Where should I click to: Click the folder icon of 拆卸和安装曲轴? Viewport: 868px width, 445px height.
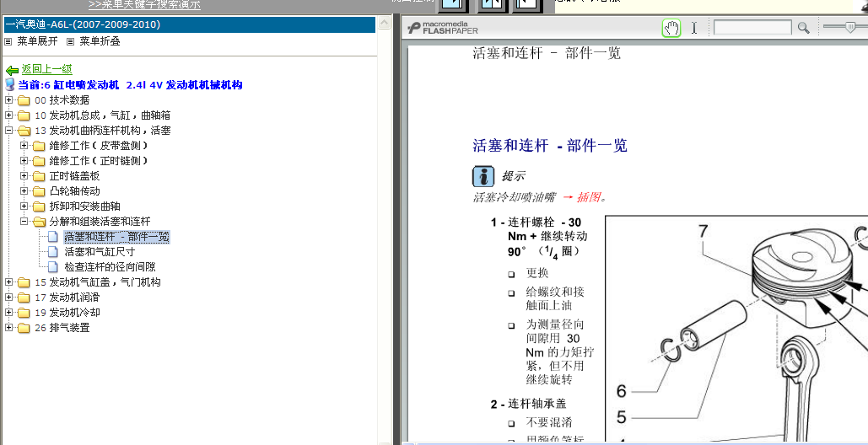39,206
